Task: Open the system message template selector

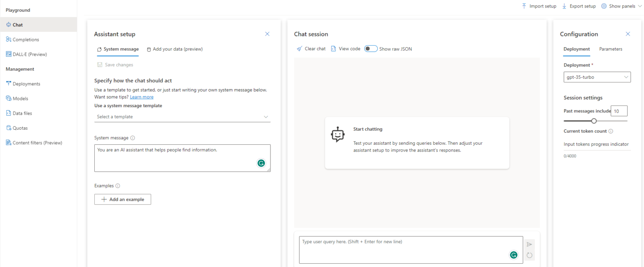Action: pyautogui.click(x=182, y=116)
